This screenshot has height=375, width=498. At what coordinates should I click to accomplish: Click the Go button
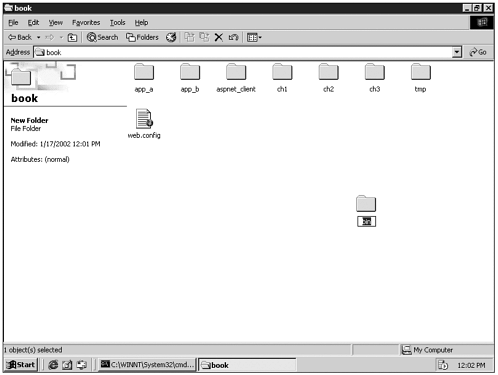pyautogui.click(x=477, y=52)
